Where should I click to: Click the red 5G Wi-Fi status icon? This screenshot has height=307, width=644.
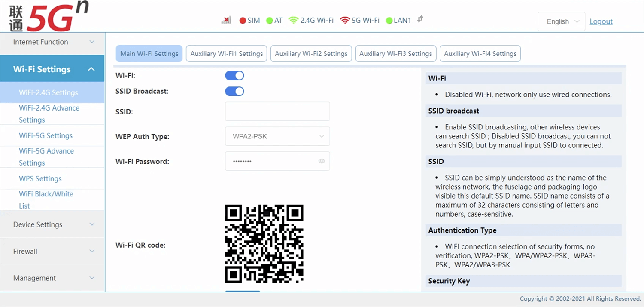345,20
